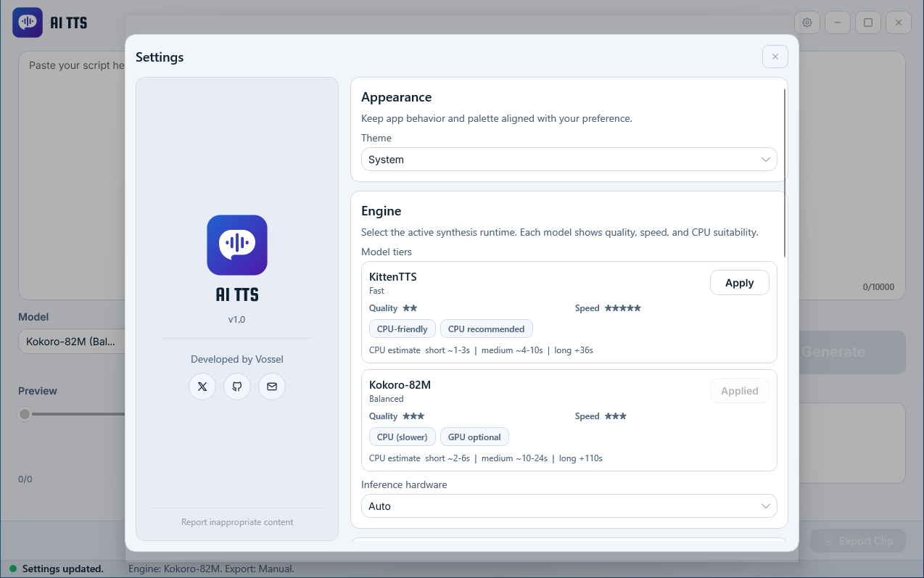Click KittenTTS speed star rating
Image resolution: width=924 pixels, height=578 pixels.
(x=622, y=308)
